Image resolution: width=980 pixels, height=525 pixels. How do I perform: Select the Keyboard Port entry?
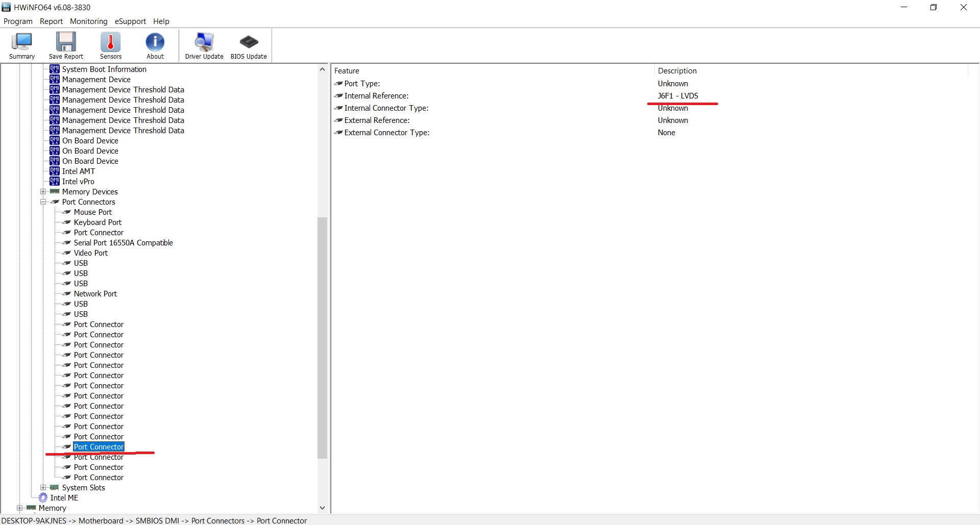97,222
